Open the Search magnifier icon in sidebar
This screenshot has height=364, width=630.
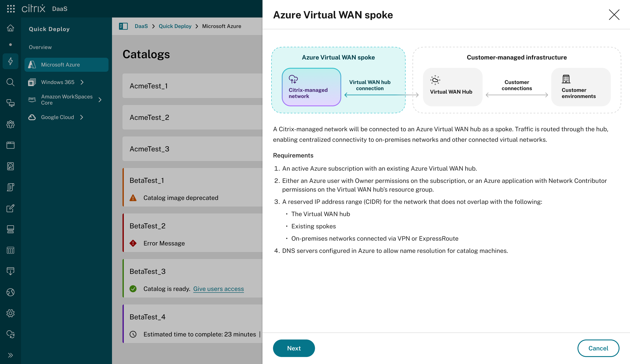coord(10,82)
